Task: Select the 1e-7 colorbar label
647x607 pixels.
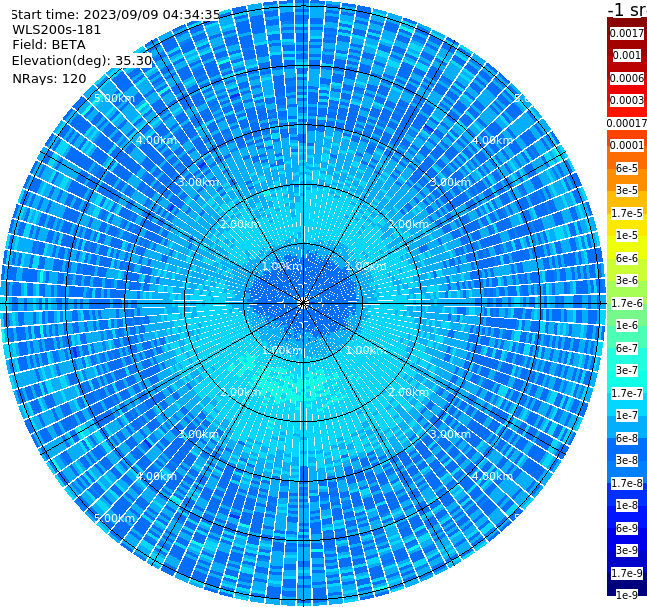Action: click(627, 415)
